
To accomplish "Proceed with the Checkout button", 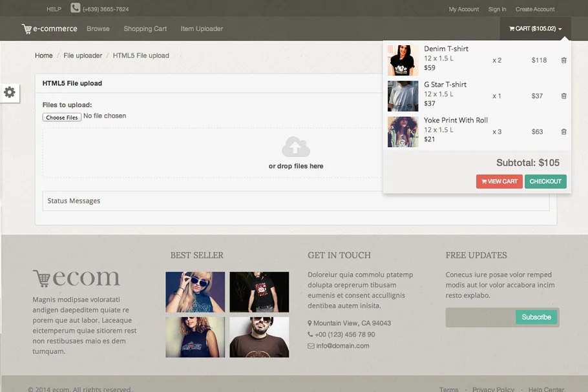I will click(545, 181).
